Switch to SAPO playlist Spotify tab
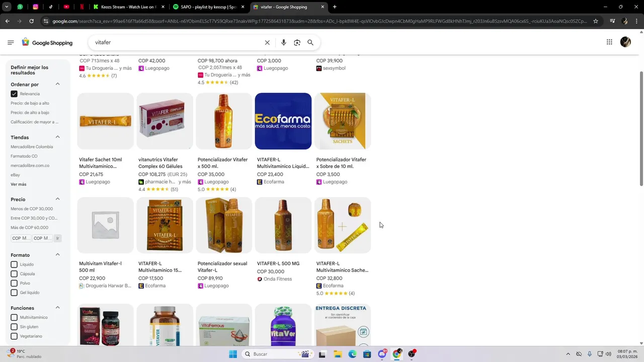The width and height of the screenshot is (644, 362). [208, 7]
